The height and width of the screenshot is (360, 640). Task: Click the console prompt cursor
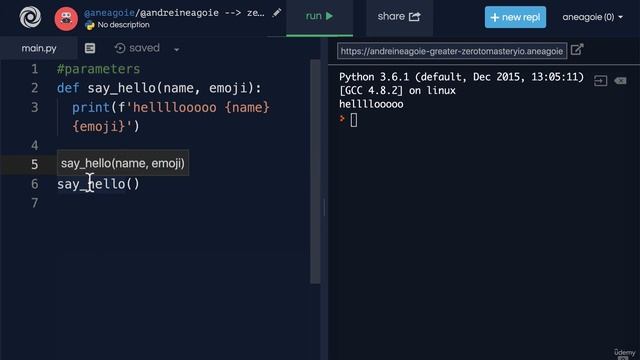pos(353,120)
